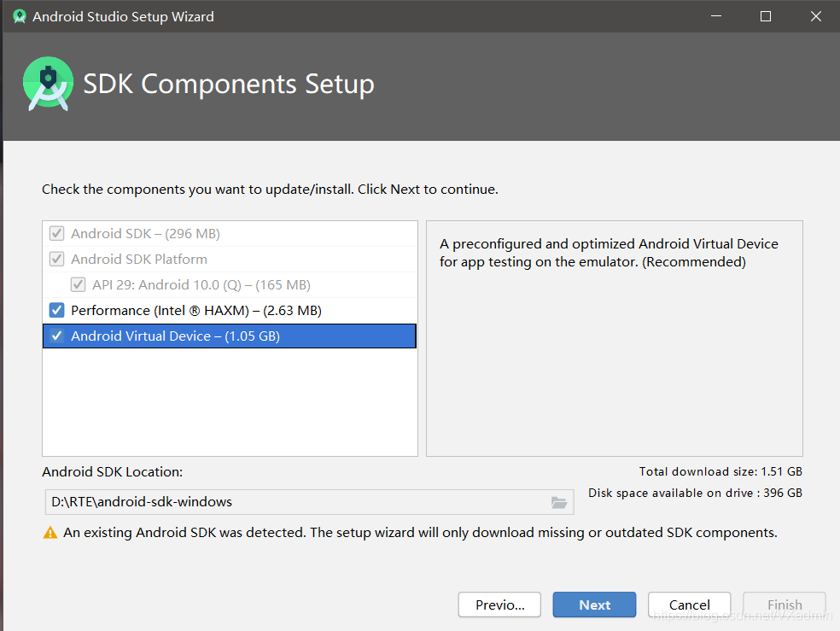840x631 pixels.
Task: Toggle the Android SDK Platform checkbox
Action: pos(57,260)
